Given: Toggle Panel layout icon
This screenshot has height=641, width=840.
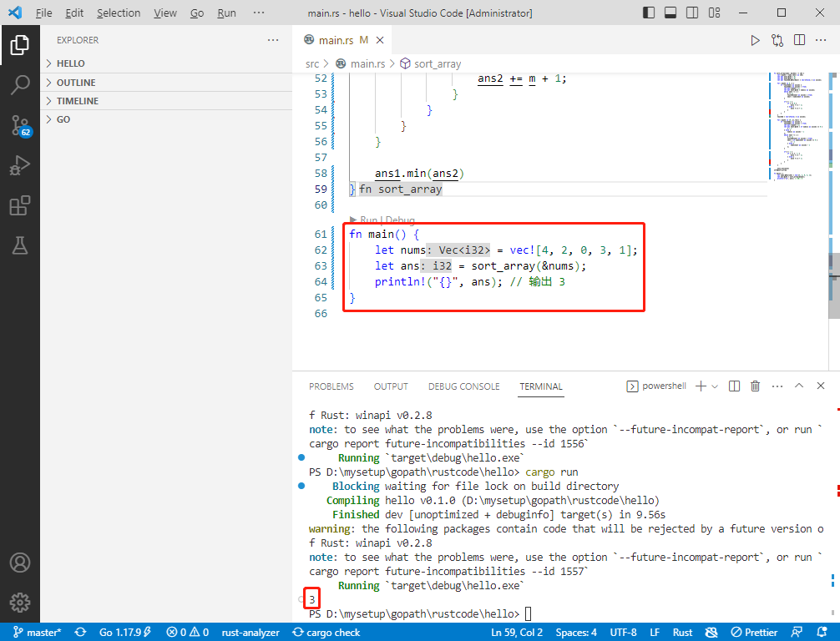Looking at the screenshot, I should 670,13.
